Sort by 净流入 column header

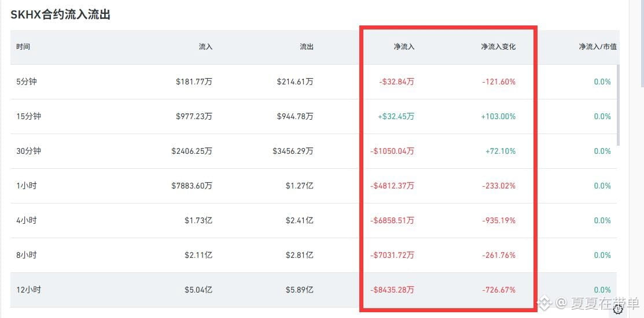pos(404,47)
